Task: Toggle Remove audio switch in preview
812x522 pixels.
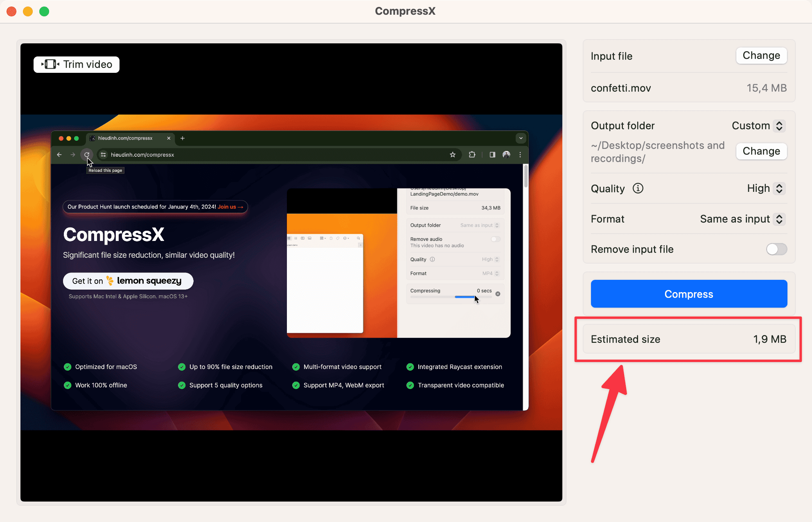Action: coord(495,239)
